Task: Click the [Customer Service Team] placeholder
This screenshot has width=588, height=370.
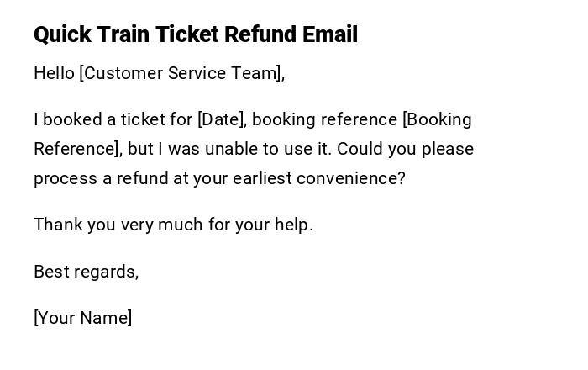Action: pyautogui.click(x=181, y=73)
